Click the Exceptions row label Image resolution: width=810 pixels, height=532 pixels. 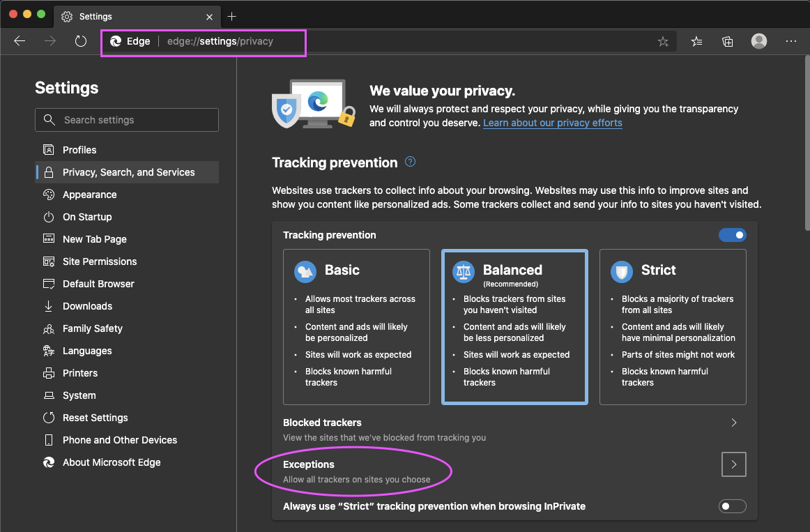[308, 464]
